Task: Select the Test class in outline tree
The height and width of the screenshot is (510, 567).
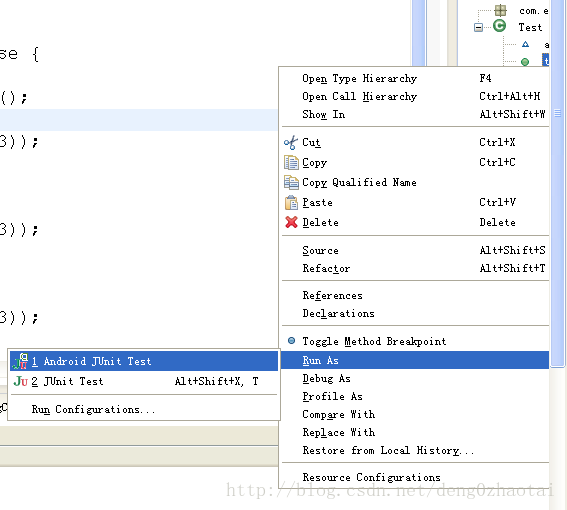Action: click(x=530, y=27)
